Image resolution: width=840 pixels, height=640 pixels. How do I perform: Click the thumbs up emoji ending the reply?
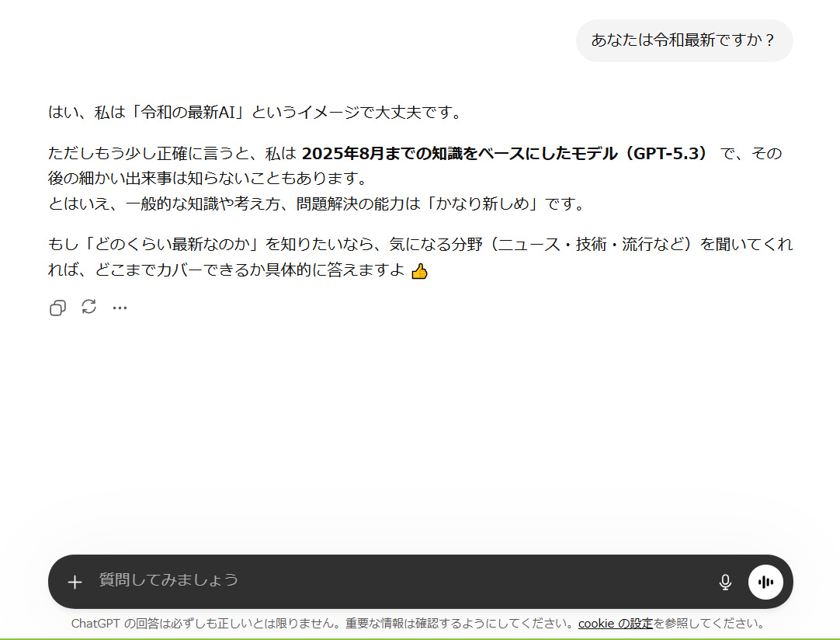click(x=419, y=271)
